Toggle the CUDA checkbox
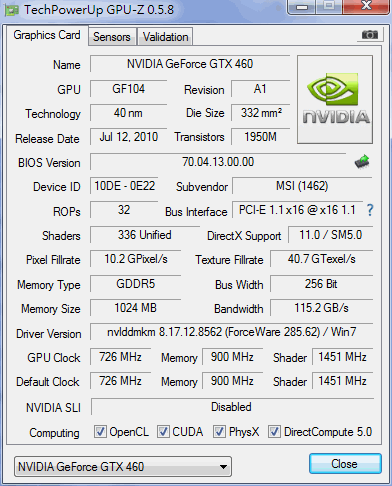 [163, 431]
